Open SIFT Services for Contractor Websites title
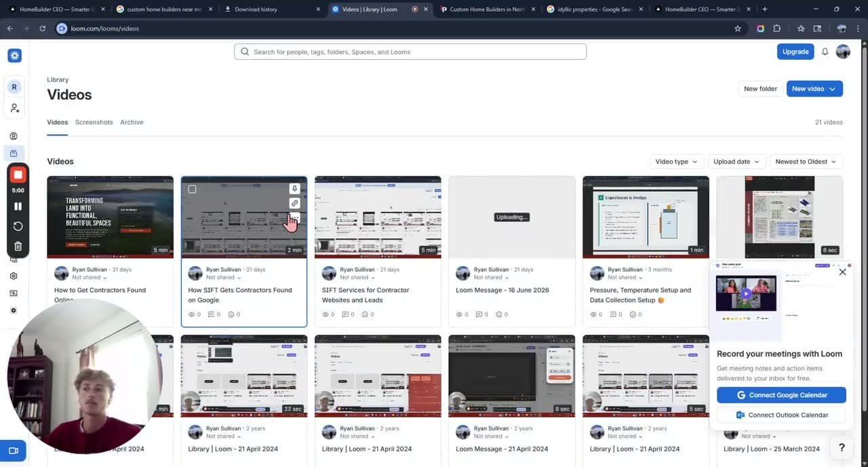This screenshot has height=467, width=868. 366,295
